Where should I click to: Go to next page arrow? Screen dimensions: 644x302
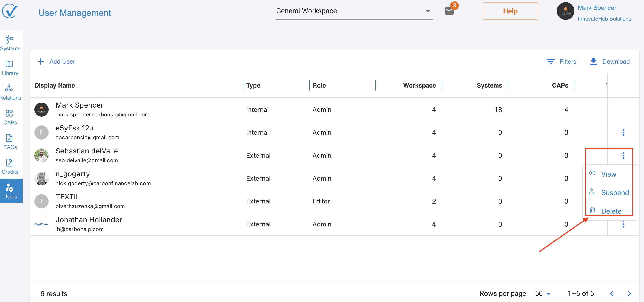pos(629,293)
